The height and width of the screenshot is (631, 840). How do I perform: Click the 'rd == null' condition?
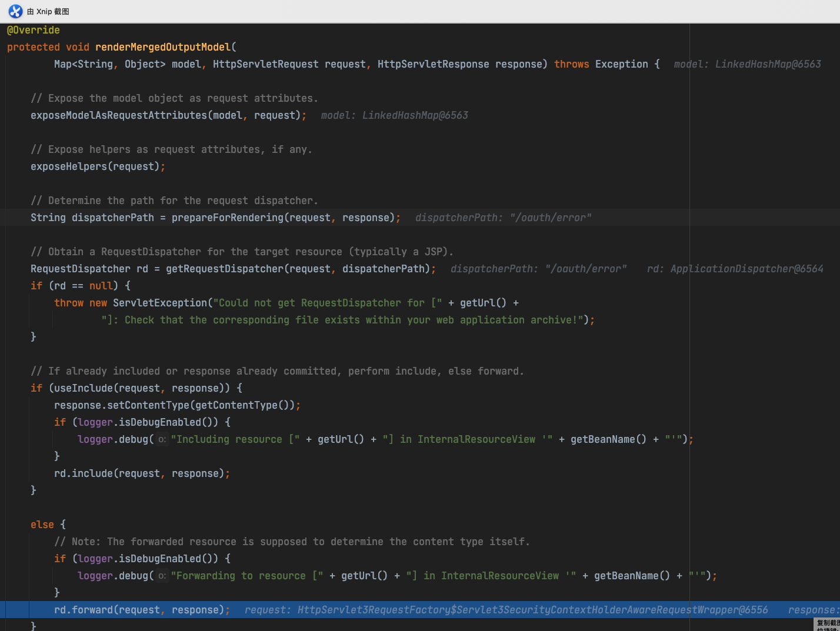(x=84, y=286)
